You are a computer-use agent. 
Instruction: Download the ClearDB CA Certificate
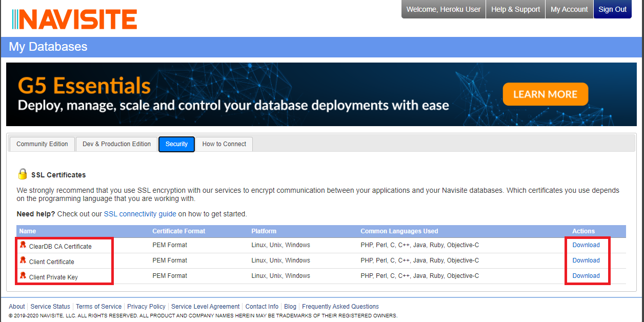coord(586,245)
